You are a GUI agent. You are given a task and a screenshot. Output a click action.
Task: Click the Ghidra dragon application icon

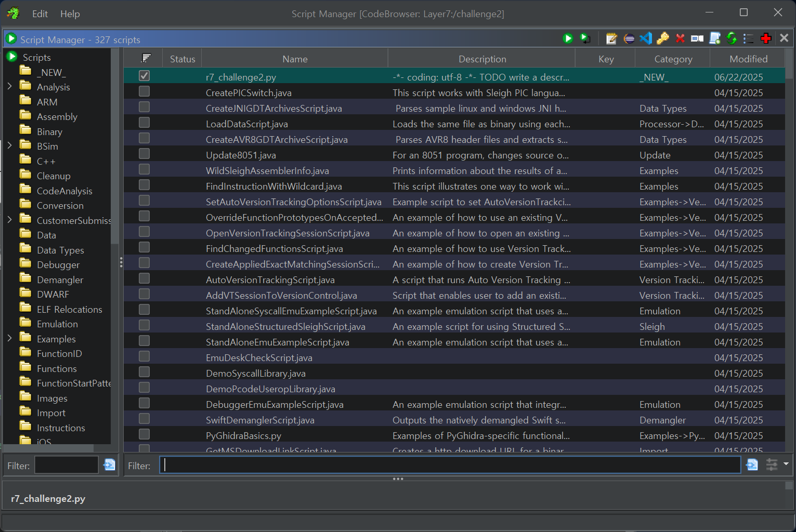click(14, 13)
